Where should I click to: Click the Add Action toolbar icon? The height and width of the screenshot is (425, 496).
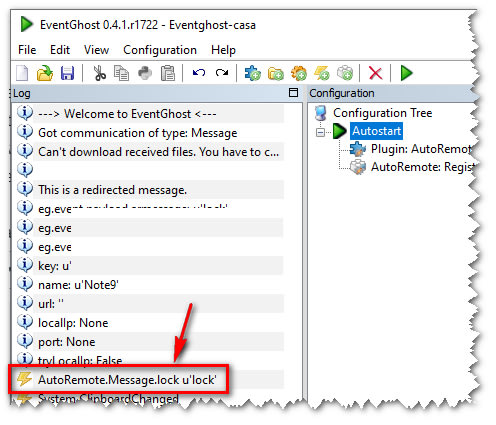(345, 73)
